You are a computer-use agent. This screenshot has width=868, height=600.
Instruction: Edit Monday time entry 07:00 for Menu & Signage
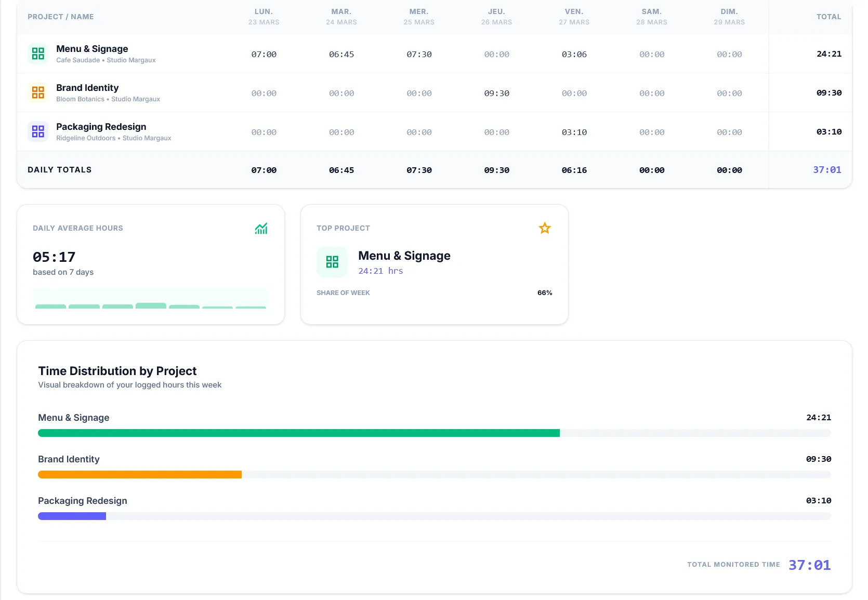264,55
